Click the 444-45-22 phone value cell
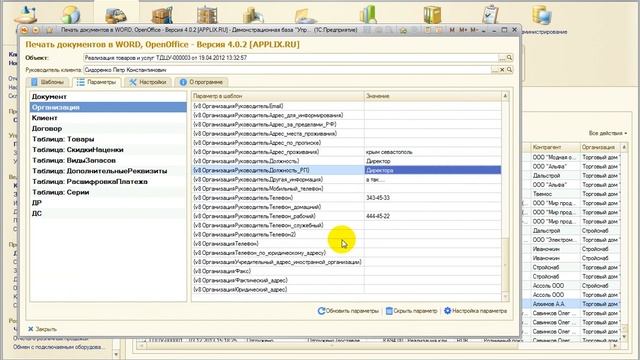The image size is (640, 360). pos(433,216)
